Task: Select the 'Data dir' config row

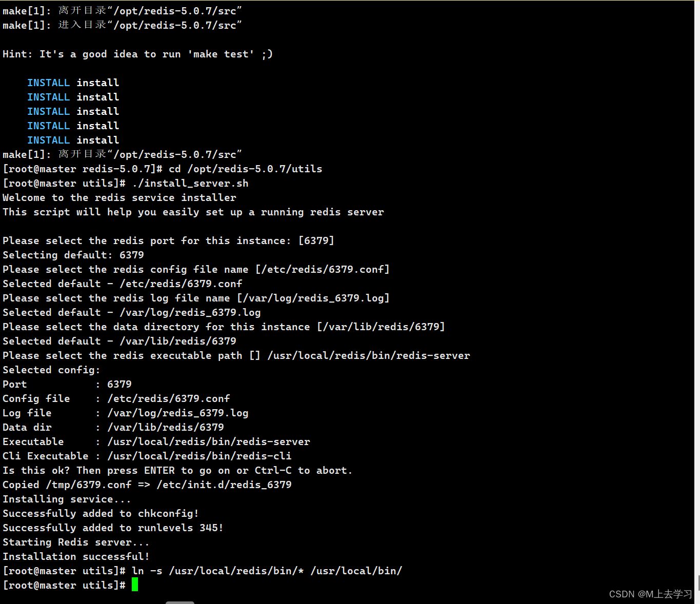Action: pyautogui.click(x=113, y=427)
